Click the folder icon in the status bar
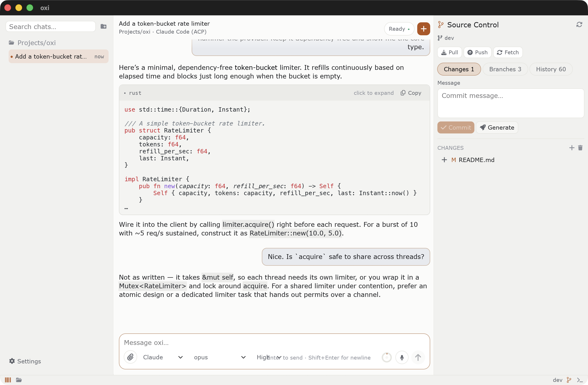The width and height of the screenshot is (588, 385). pyautogui.click(x=19, y=379)
